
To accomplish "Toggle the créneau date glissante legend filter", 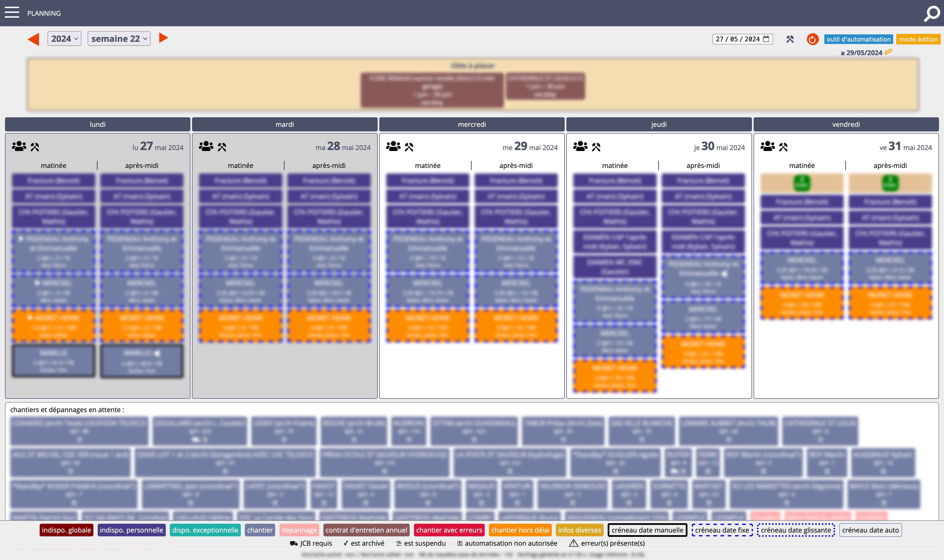I will point(796,530).
